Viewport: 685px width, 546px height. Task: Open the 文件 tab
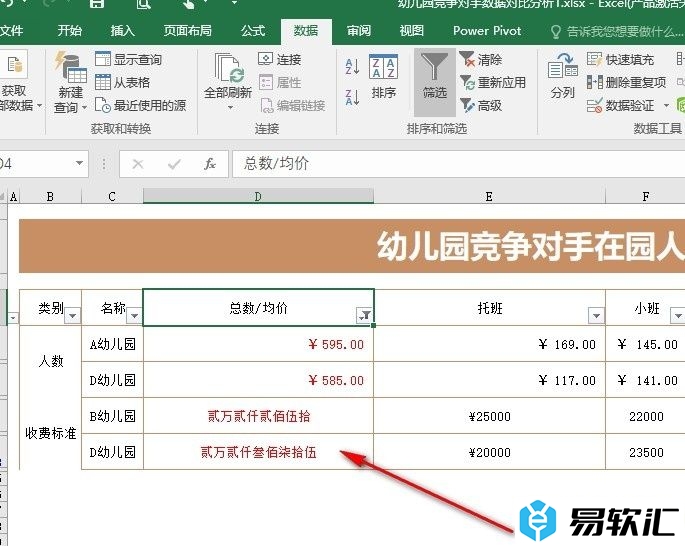12,31
